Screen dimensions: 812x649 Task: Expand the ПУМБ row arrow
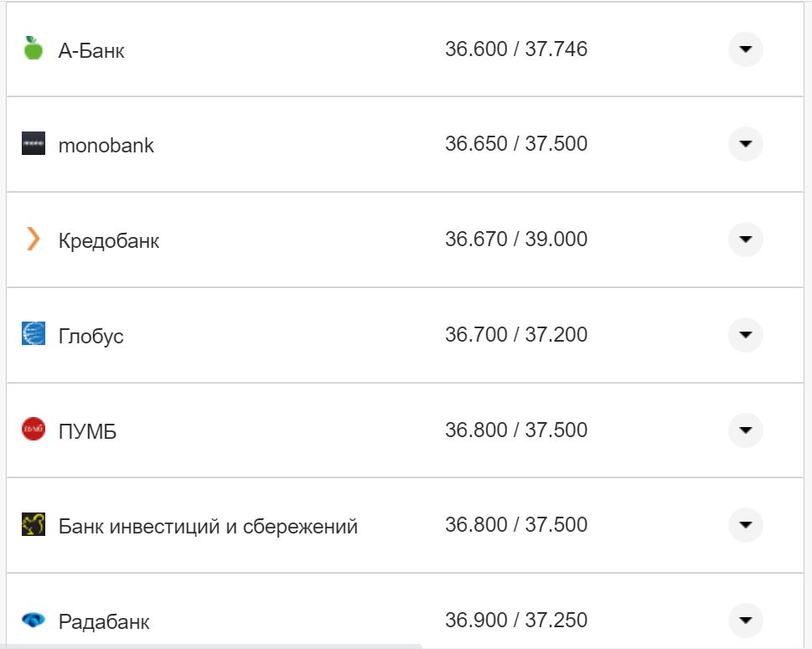pos(746,430)
